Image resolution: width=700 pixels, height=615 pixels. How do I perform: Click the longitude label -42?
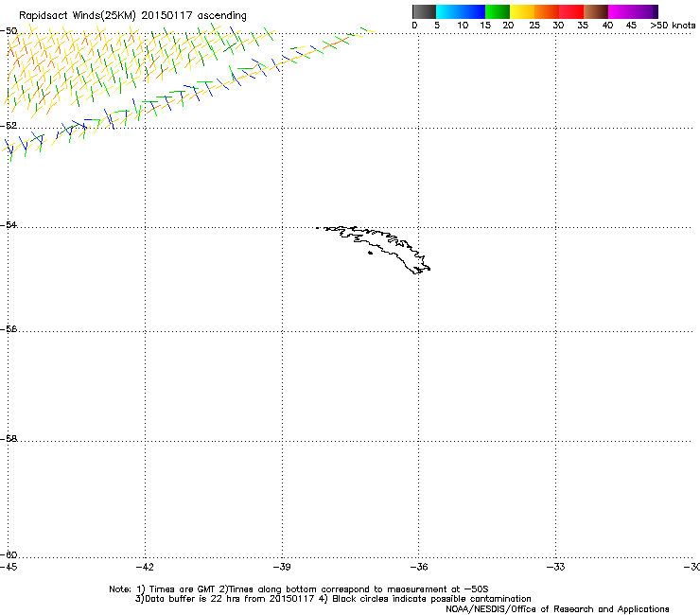[145, 567]
